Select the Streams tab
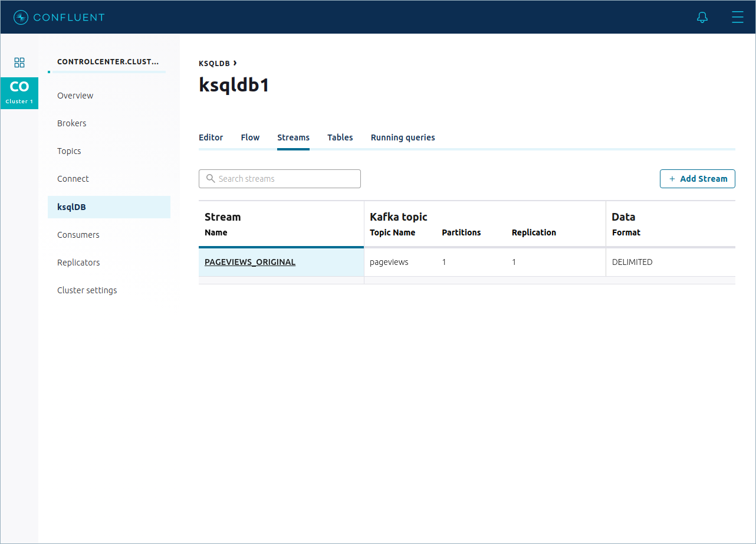Screen dimensions: 756x544 point(293,137)
